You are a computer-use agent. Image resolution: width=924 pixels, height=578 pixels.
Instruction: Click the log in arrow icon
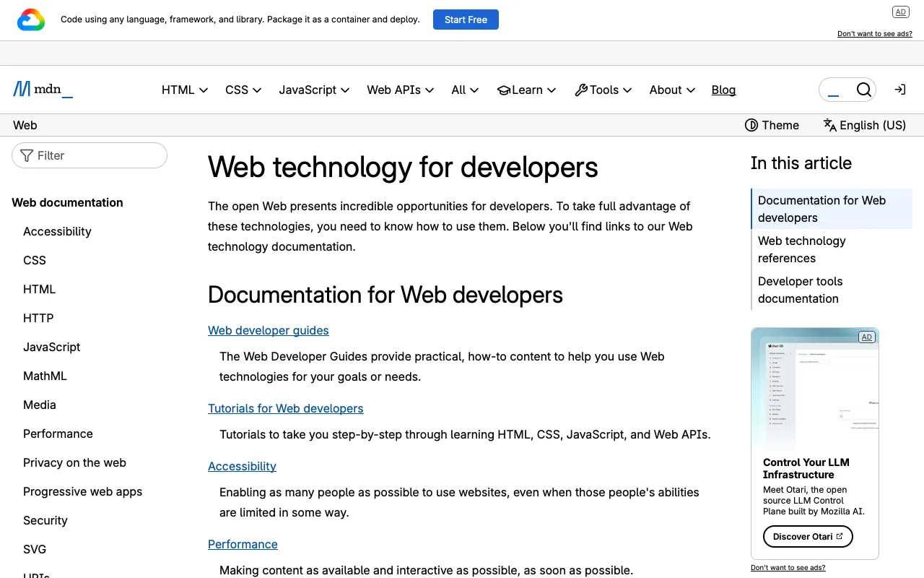point(899,90)
